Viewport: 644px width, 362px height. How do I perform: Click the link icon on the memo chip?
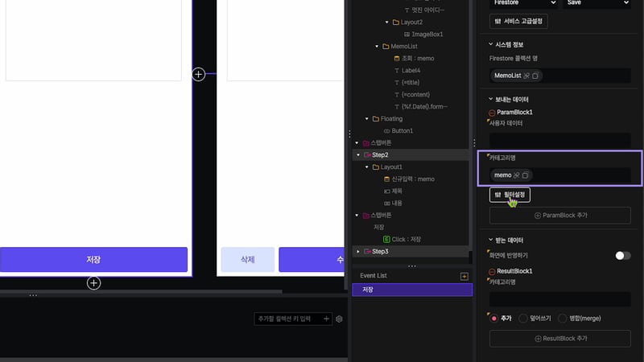515,175
